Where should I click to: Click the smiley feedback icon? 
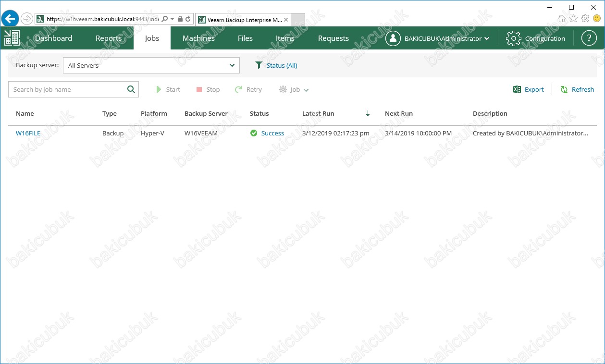coord(597,19)
